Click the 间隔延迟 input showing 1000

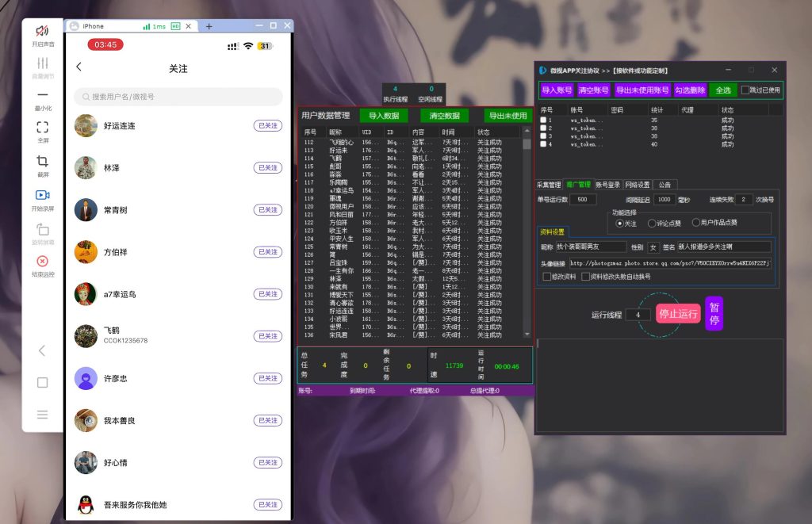click(x=665, y=199)
